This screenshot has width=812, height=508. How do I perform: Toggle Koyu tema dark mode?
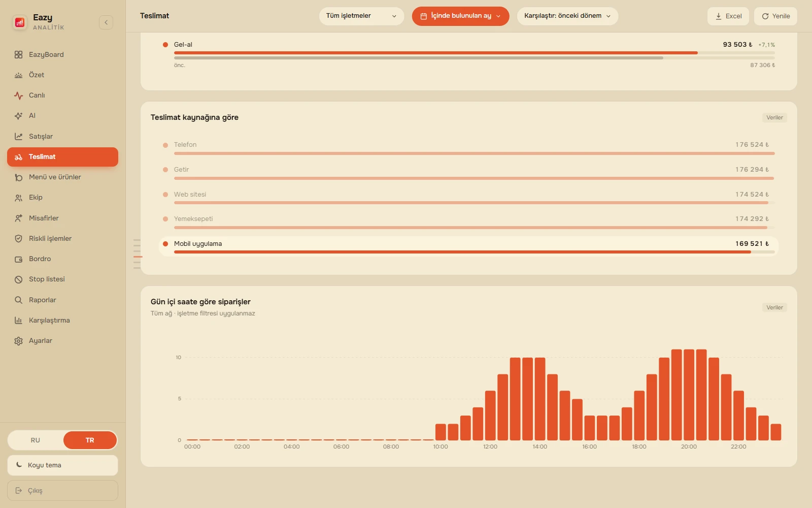tap(62, 465)
